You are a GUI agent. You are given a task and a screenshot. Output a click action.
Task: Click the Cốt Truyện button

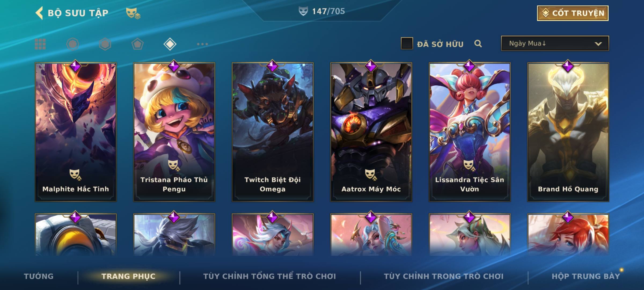click(573, 13)
